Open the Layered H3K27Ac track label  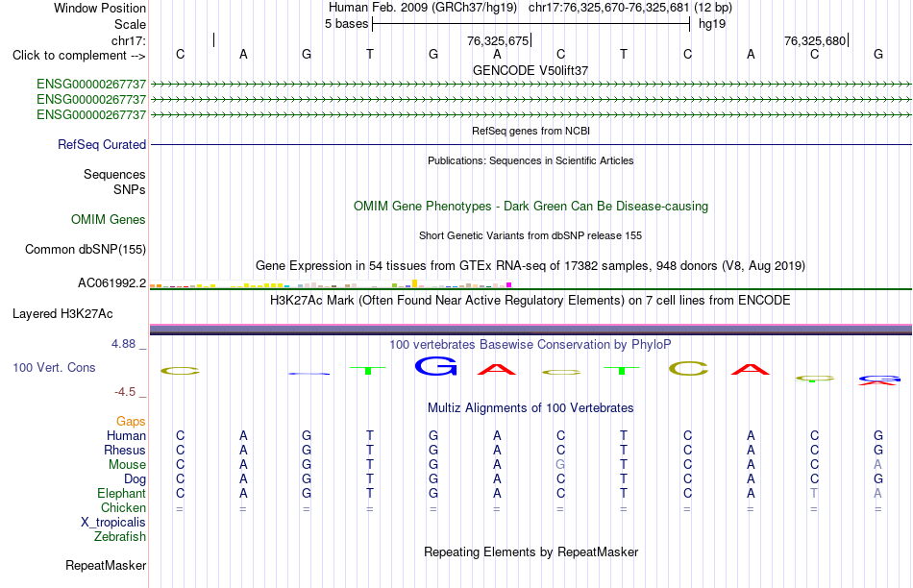(x=62, y=314)
